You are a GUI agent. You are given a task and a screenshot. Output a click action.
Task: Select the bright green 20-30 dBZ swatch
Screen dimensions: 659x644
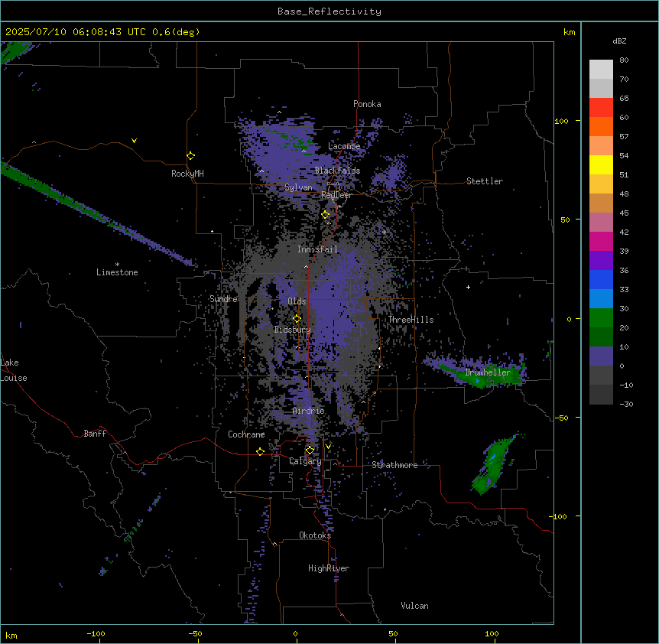(601, 318)
